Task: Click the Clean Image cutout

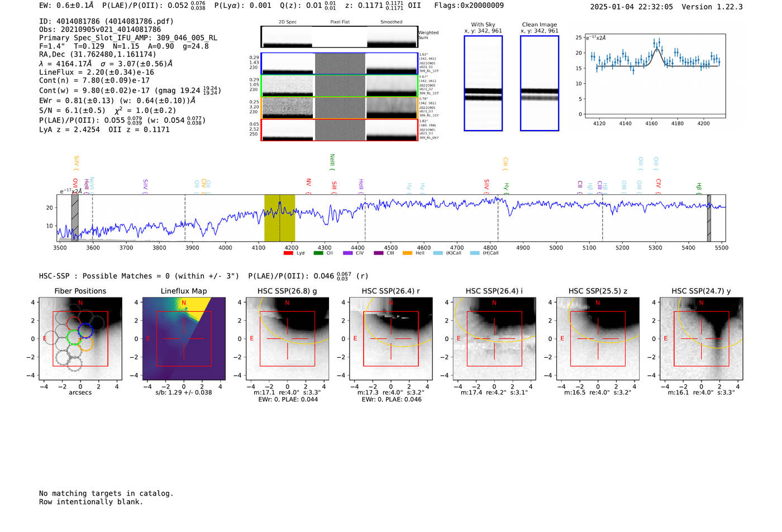Action: point(540,83)
